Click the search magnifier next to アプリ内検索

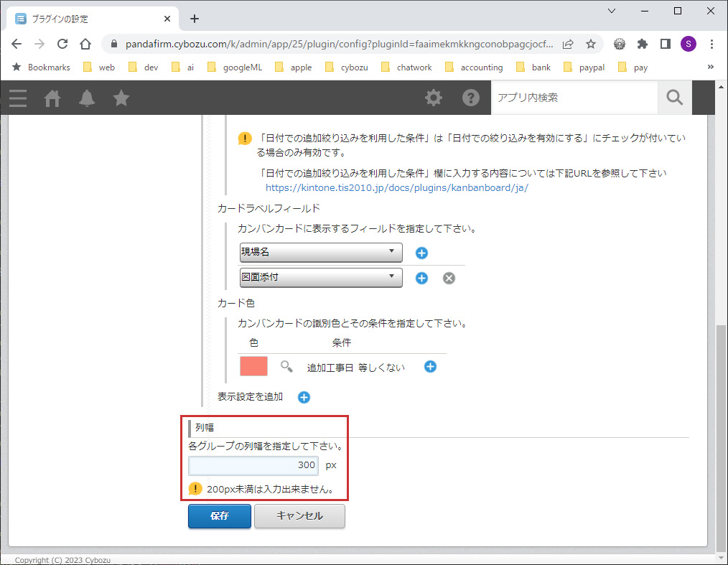coord(673,98)
